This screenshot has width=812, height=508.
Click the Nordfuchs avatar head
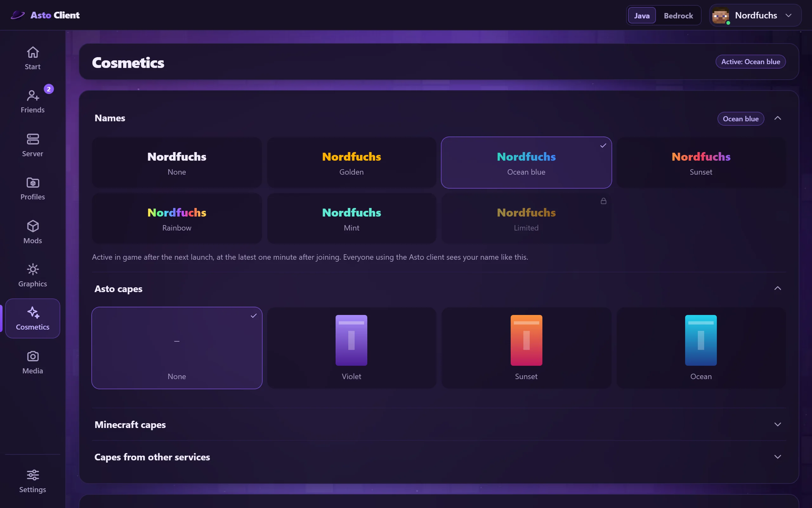point(720,16)
